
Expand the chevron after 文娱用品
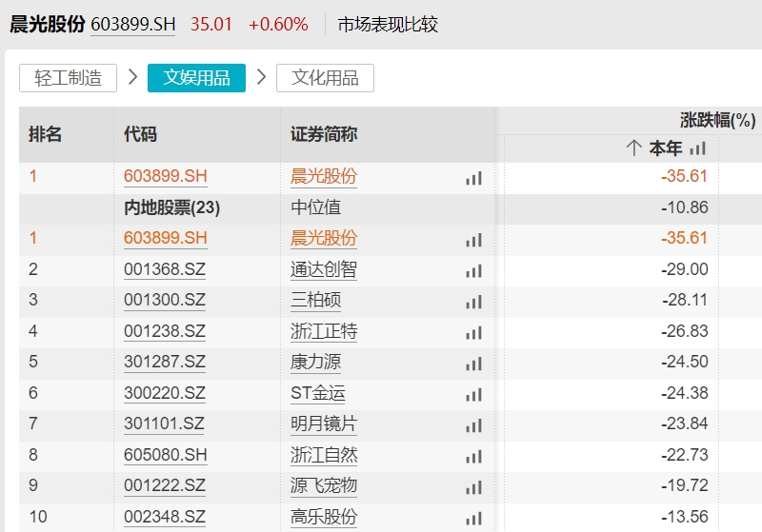point(261,78)
